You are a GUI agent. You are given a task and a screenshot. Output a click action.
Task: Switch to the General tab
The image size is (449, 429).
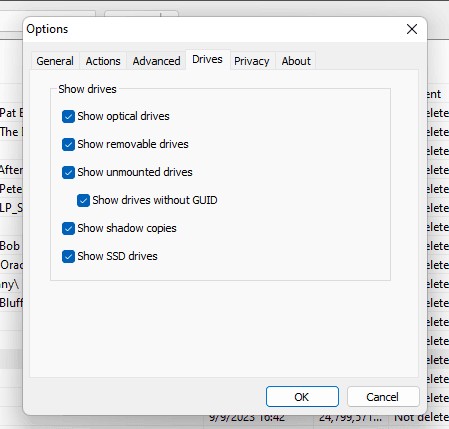[55, 61]
